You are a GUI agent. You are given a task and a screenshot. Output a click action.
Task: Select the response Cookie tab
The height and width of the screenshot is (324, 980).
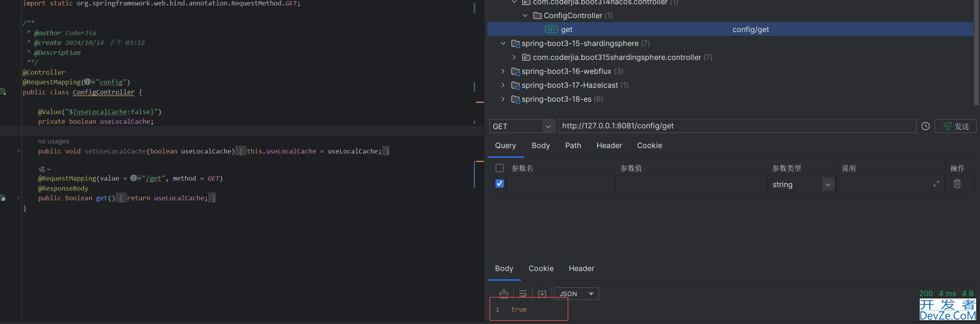pos(541,268)
